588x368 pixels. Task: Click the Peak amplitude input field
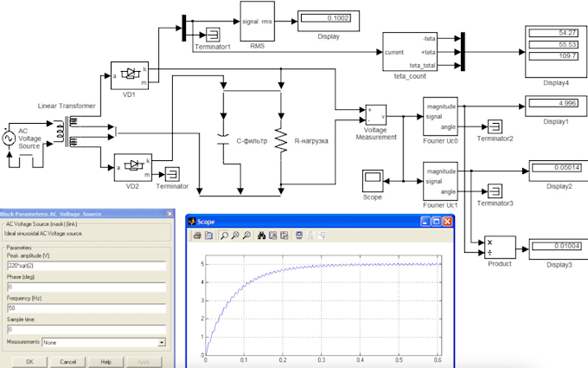86,266
